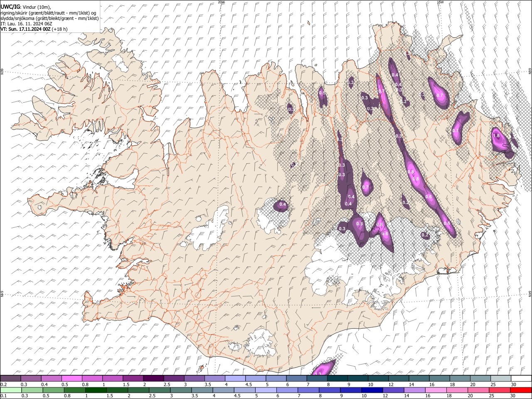Viewport: 532px width, 399px height.
Task: Pick the light grey swatch between 25 and 30
Action: (x=500, y=378)
